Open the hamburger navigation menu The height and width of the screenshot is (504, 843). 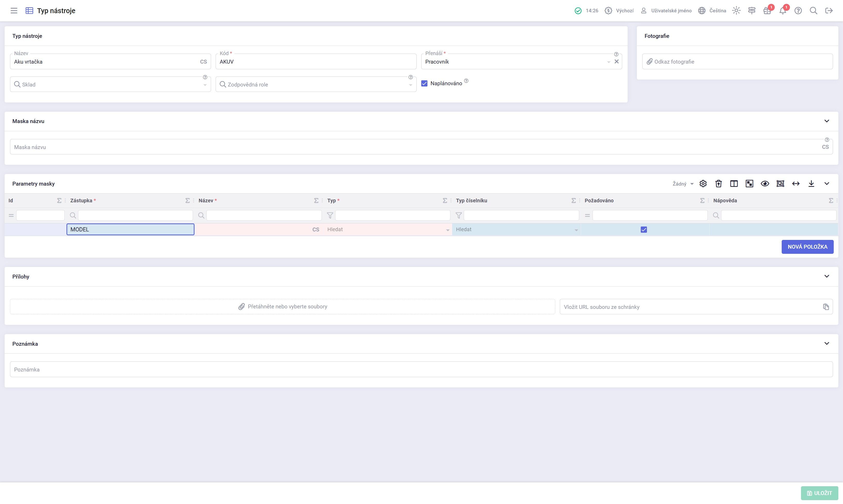tap(14, 11)
